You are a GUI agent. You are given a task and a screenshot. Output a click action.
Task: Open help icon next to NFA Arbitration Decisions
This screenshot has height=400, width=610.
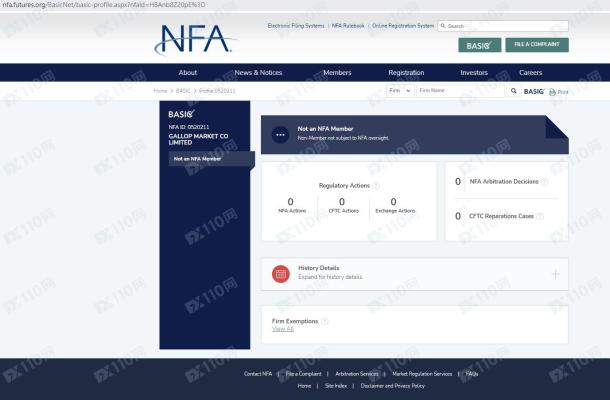coord(544,182)
